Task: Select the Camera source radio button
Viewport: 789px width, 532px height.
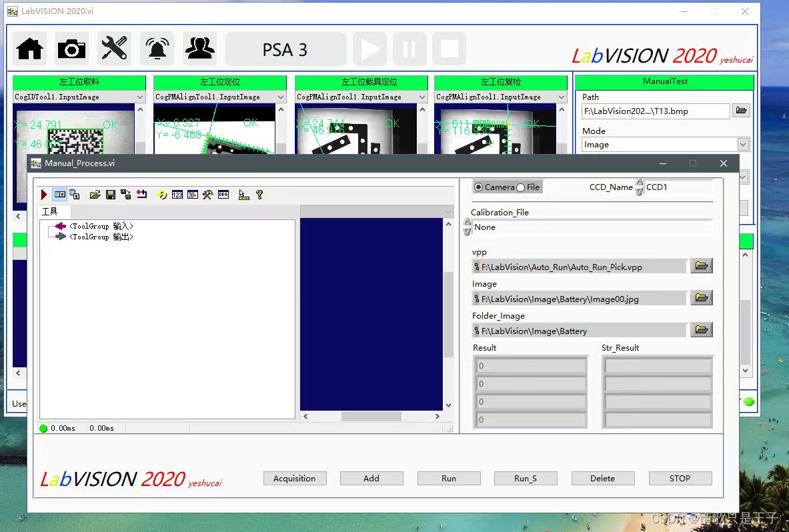Action: (478, 187)
